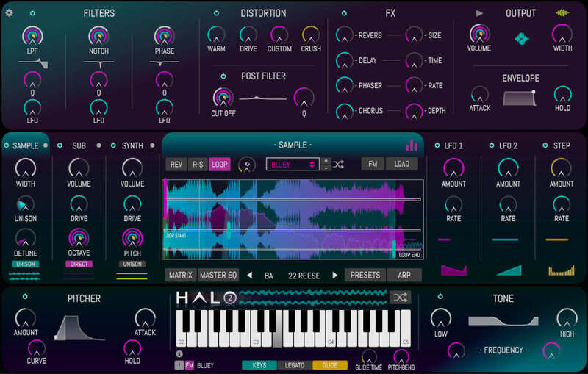Randomize the sample with the shuffle icon
This screenshot has width=588, height=374.
coord(338,165)
